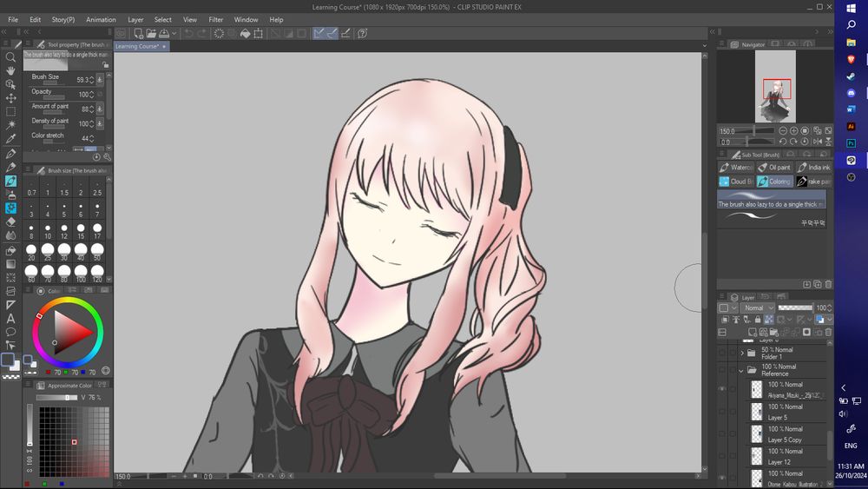The width and height of the screenshot is (868, 489).
Task: Select the Airbrush tool
Action: point(10,195)
